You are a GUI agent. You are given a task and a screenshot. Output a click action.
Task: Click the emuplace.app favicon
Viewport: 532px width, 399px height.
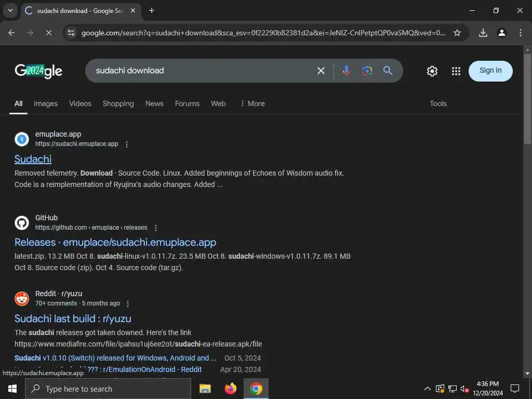(22, 139)
